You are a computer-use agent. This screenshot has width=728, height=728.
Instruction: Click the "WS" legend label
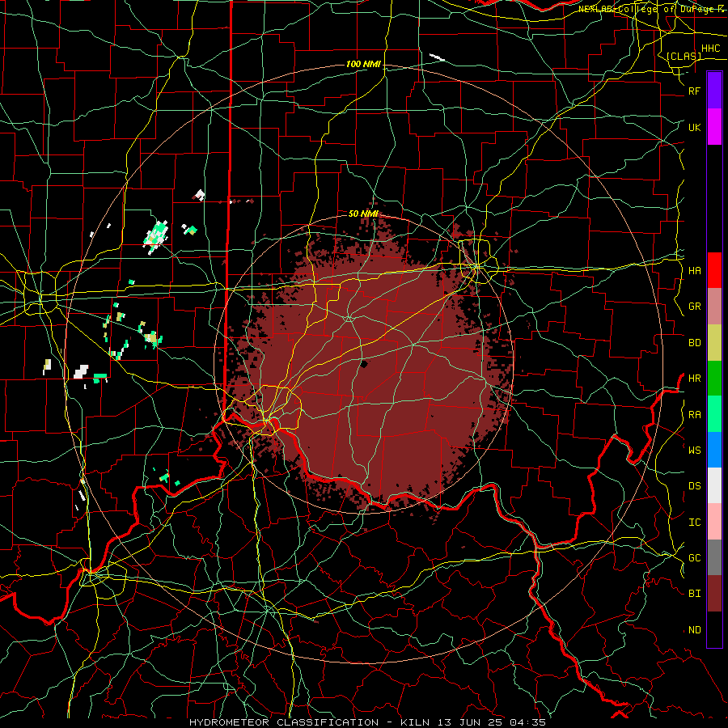(694, 450)
